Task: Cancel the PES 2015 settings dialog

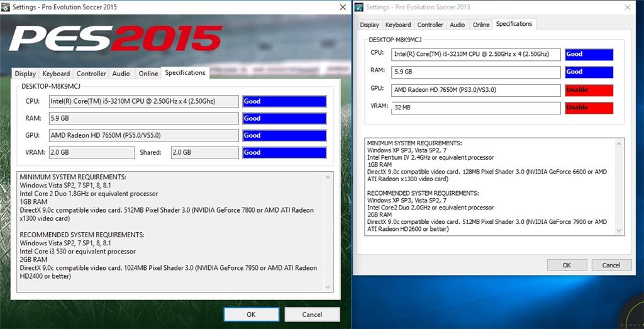Action: (312, 315)
